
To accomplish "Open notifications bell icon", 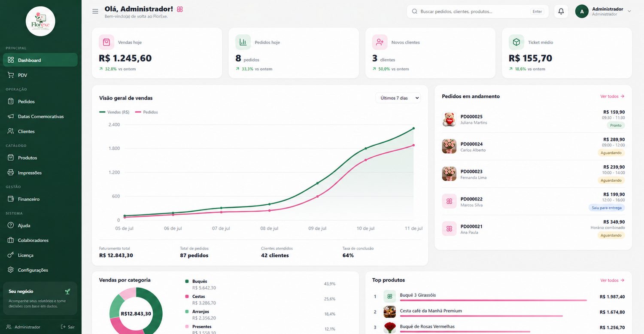I will (561, 12).
